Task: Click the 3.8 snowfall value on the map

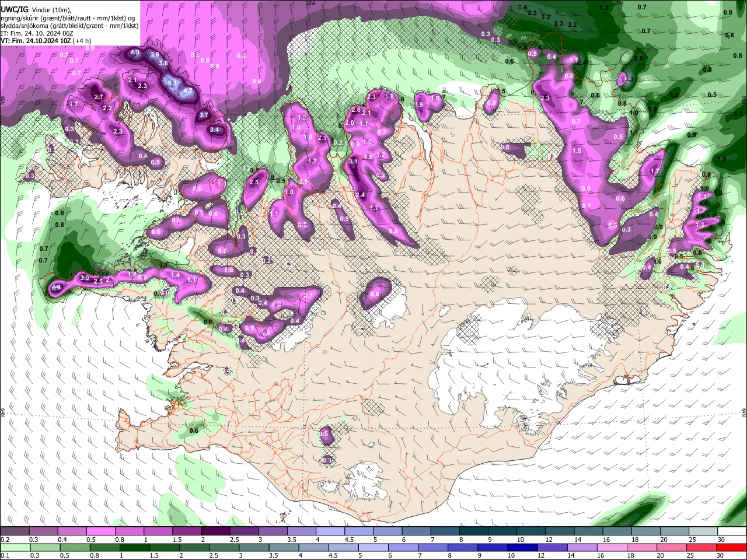Action: (x=163, y=63)
